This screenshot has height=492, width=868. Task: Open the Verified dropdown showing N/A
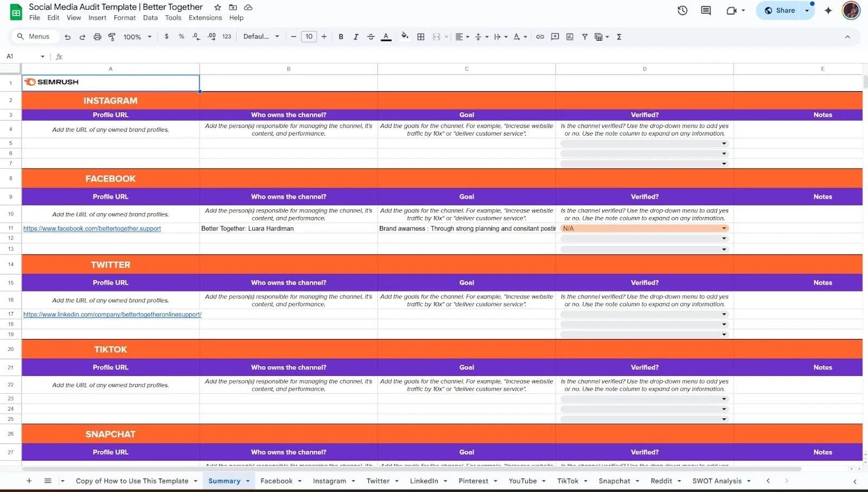coord(724,228)
